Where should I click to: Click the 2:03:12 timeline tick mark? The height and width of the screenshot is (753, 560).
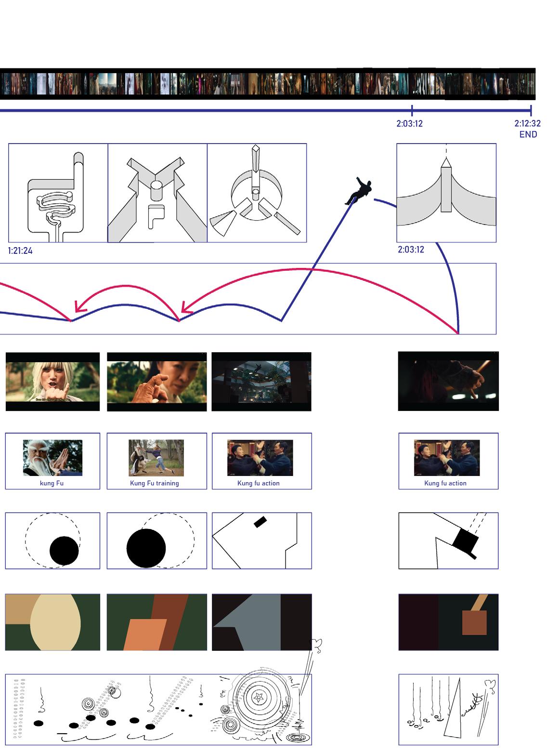tap(412, 110)
